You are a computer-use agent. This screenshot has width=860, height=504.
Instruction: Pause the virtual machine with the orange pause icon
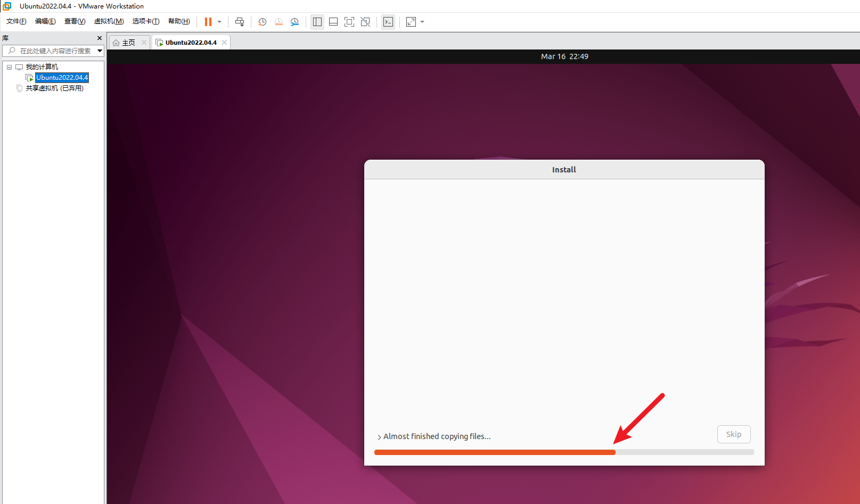[x=208, y=22]
